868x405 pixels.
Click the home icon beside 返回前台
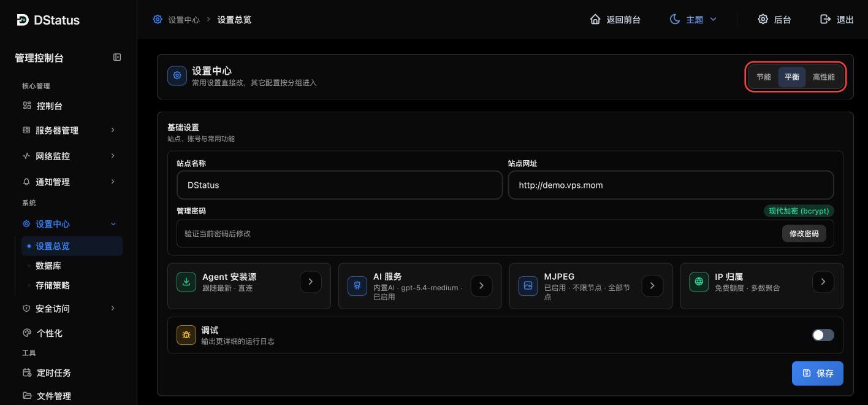point(595,19)
